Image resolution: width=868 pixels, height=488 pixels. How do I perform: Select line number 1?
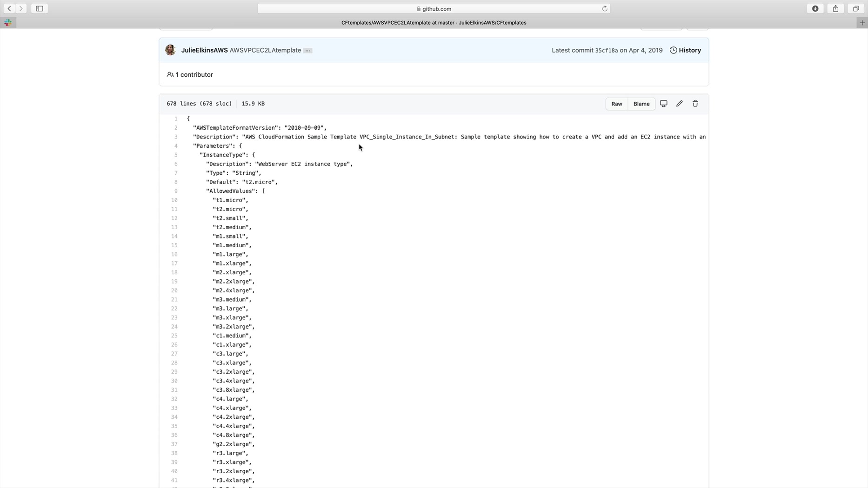[176, 119]
